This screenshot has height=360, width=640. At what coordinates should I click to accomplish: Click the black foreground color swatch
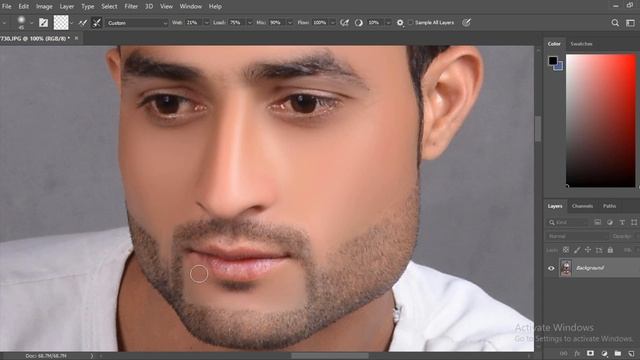click(553, 60)
